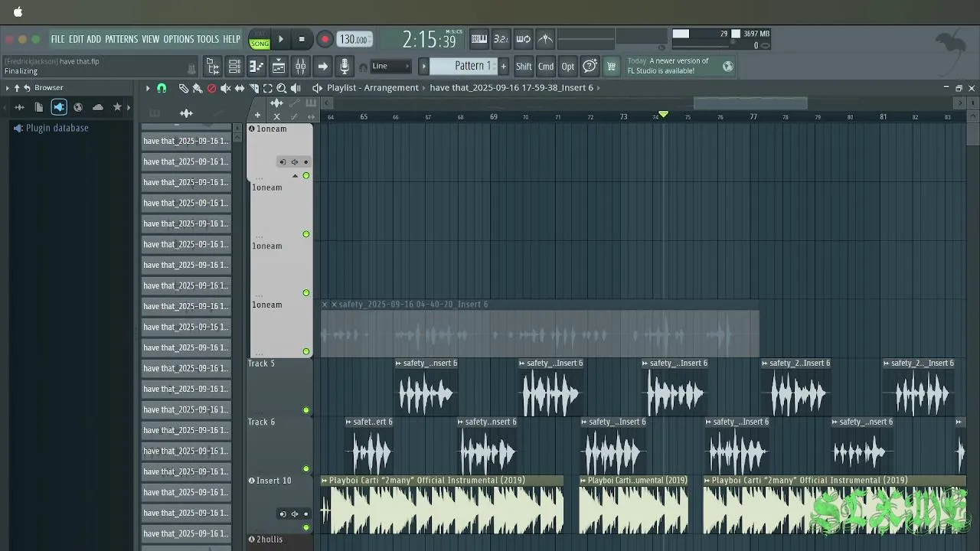Expand pattern options arrow left of Pattern 1

tap(423, 67)
